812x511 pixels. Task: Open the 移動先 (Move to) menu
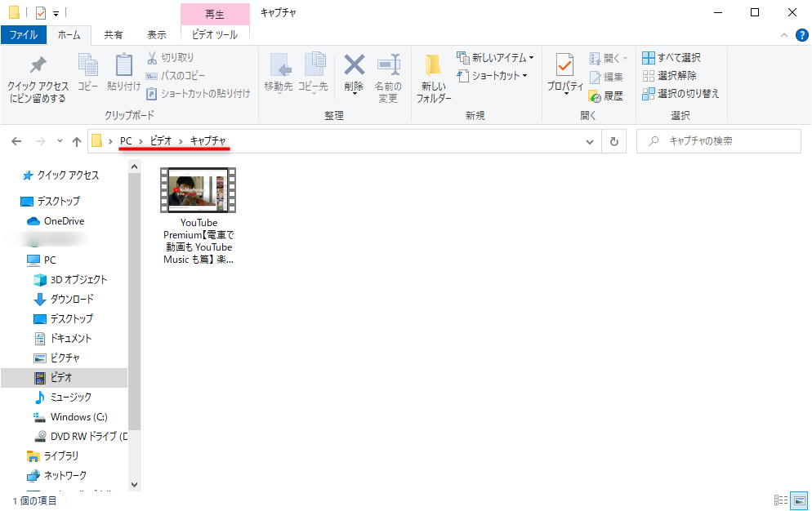(279, 73)
